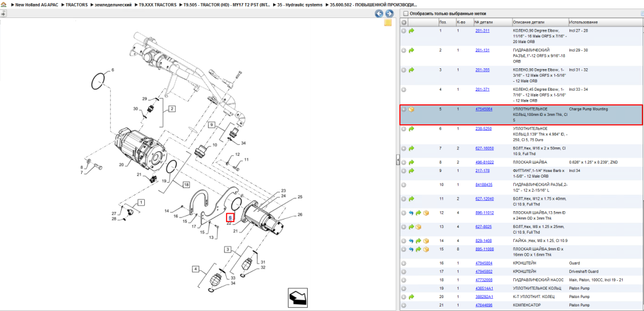The height and width of the screenshot is (311, 644).
Task: Click green arrow icon for part 388292A1
Action: [x=411, y=297]
